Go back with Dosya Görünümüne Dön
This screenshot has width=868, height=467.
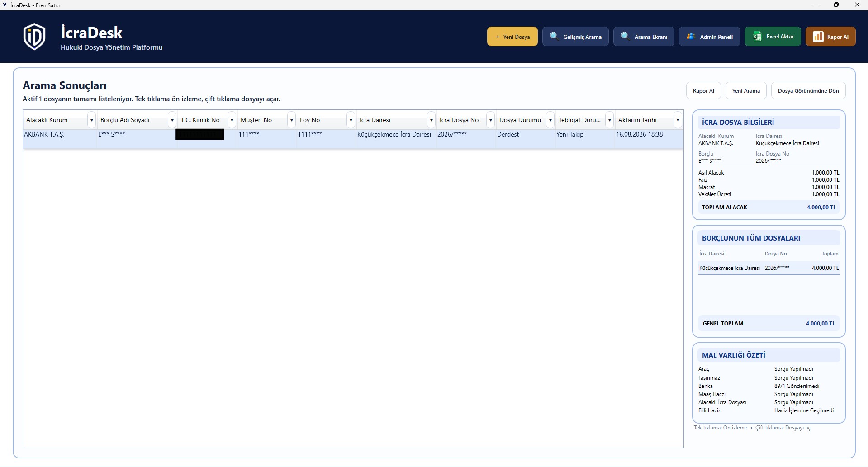(808, 90)
